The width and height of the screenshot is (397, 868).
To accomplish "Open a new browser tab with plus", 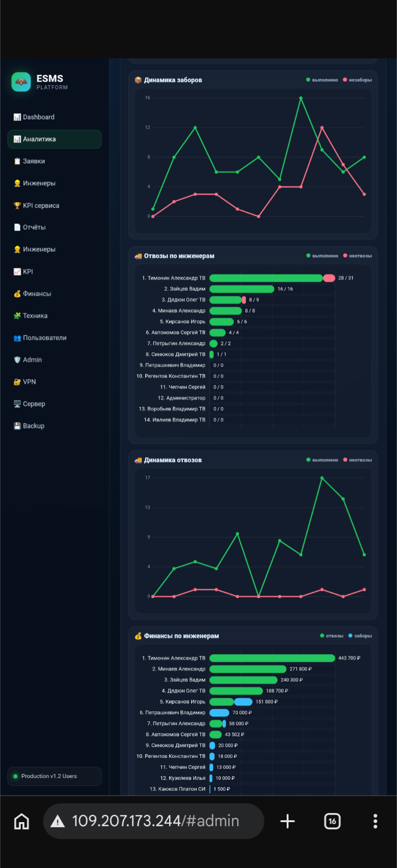I will coord(288,821).
